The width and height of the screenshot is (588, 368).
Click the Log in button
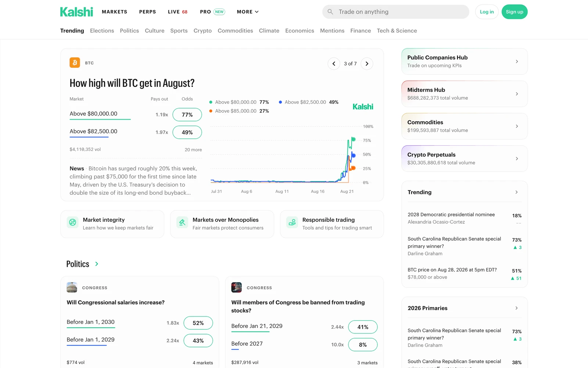tap(487, 12)
